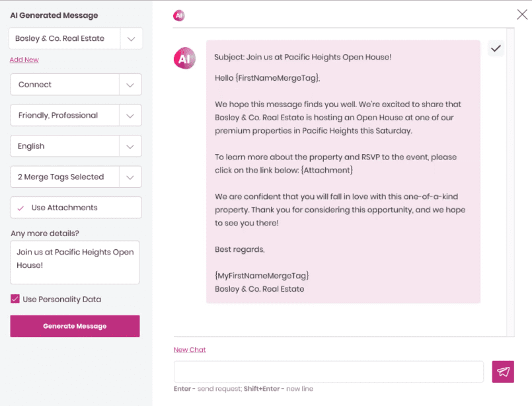Click the Generate Message button
This screenshot has width=532, height=406.
tap(75, 326)
